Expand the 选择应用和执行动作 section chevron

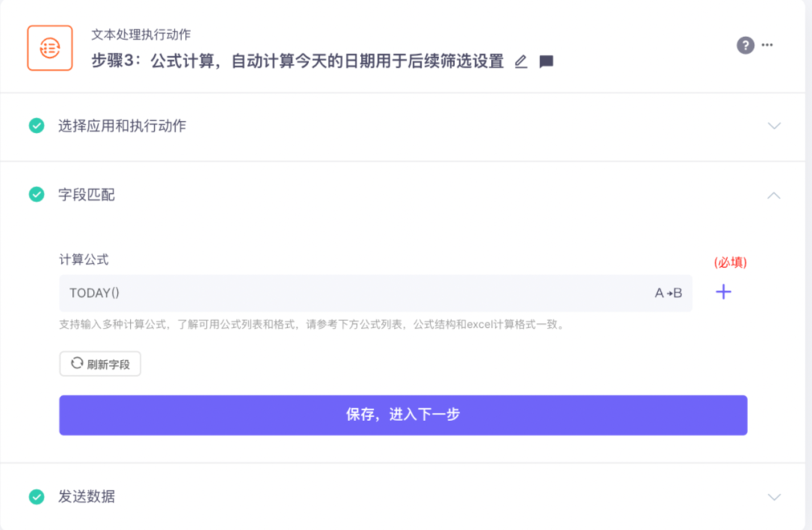coord(774,126)
